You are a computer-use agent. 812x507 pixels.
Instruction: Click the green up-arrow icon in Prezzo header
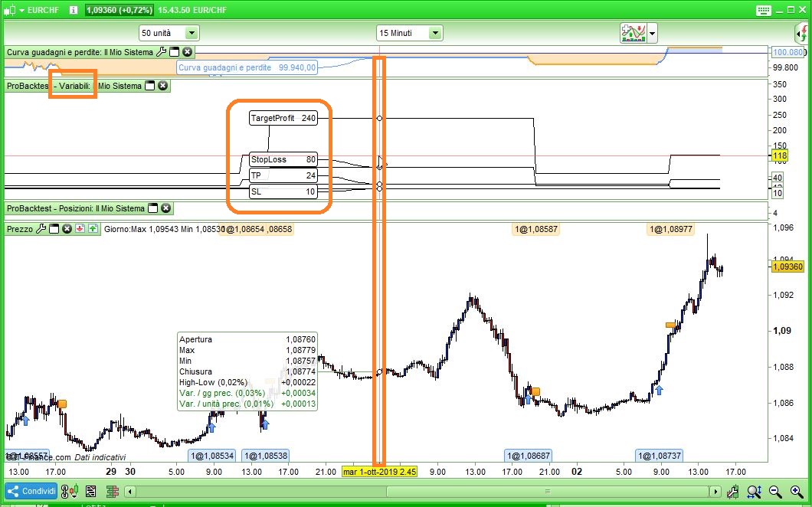[x=93, y=228]
